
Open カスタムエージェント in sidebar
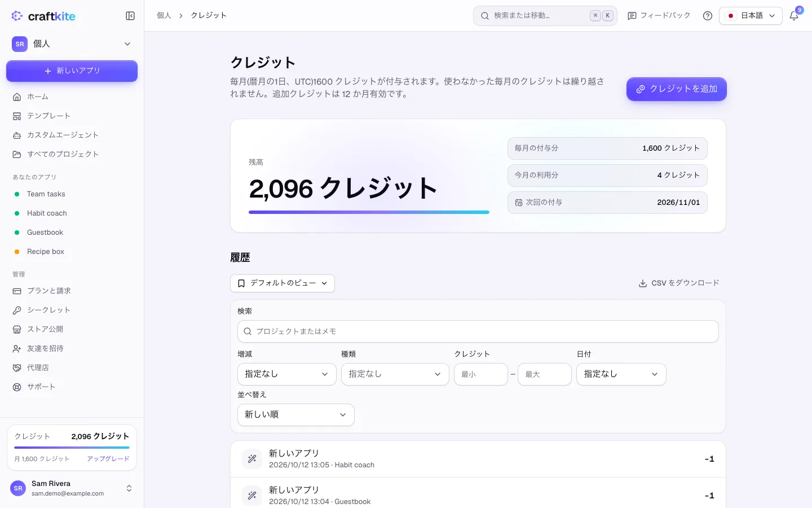click(72, 135)
